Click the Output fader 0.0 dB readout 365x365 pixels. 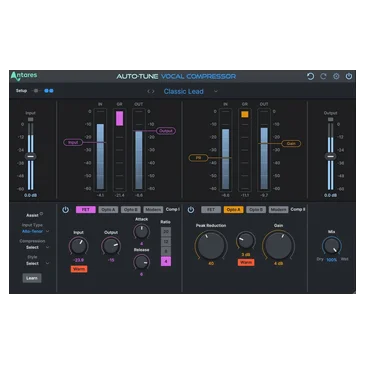pos(330,195)
